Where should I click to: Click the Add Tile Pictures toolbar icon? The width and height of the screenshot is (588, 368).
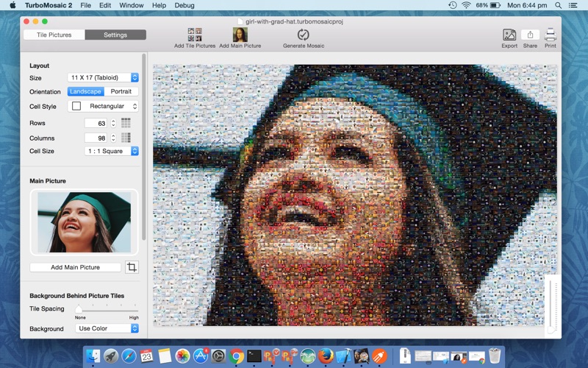pos(195,35)
